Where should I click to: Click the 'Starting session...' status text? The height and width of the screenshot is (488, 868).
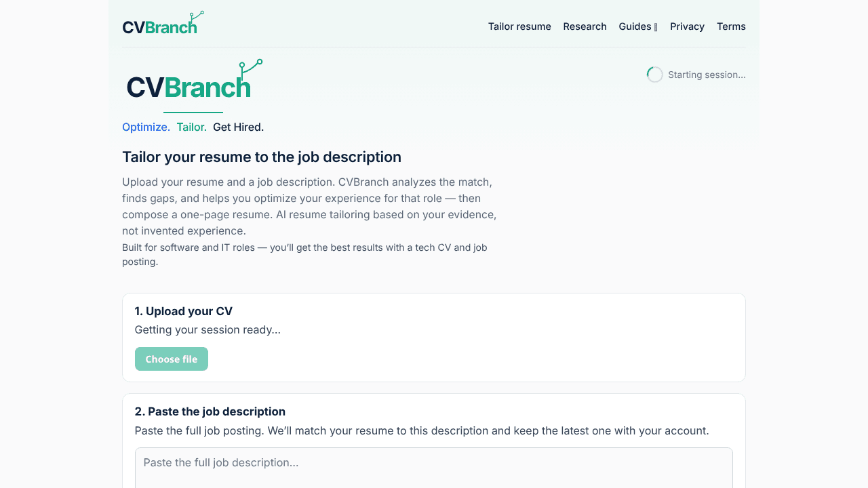[x=707, y=75]
